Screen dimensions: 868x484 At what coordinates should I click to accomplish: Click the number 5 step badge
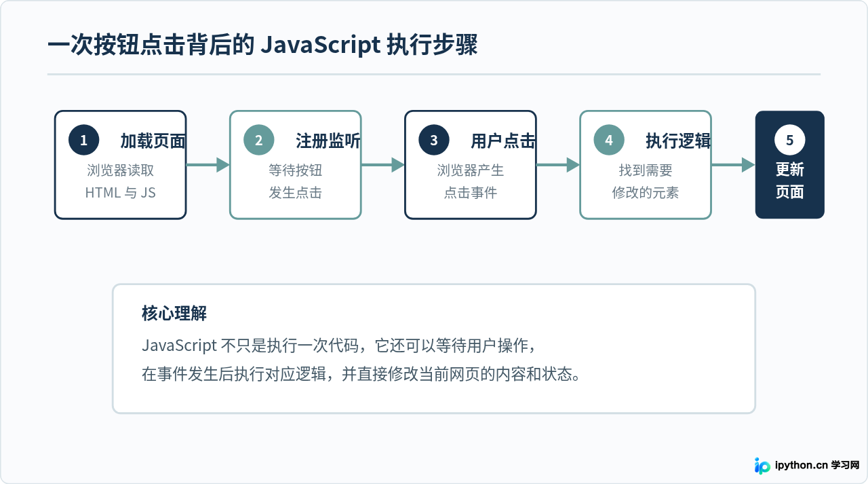click(x=790, y=141)
